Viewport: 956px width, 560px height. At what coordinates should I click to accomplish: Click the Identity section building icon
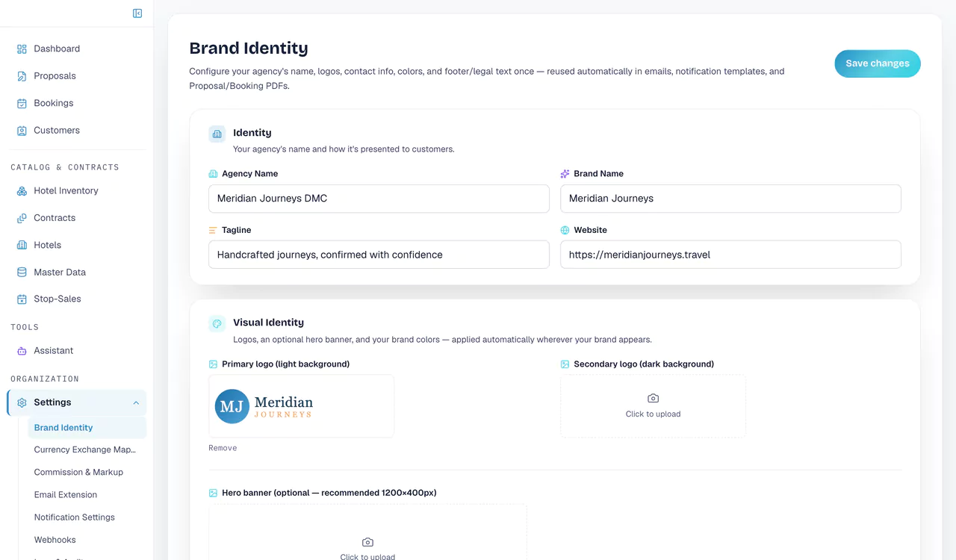click(x=217, y=134)
